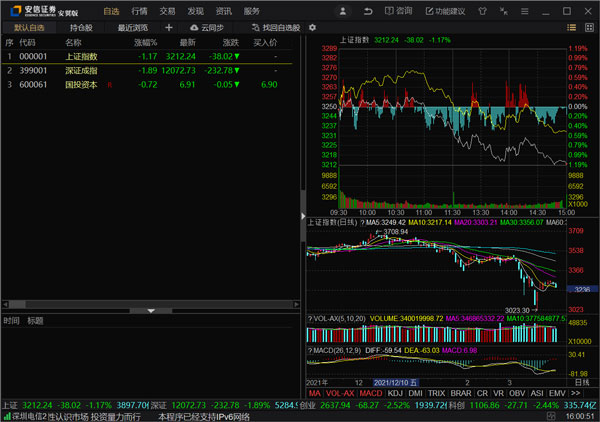Image resolution: width=600 pixels, height=422 pixels.
Task: Select the ASI indicator tab
Action: [x=537, y=393]
